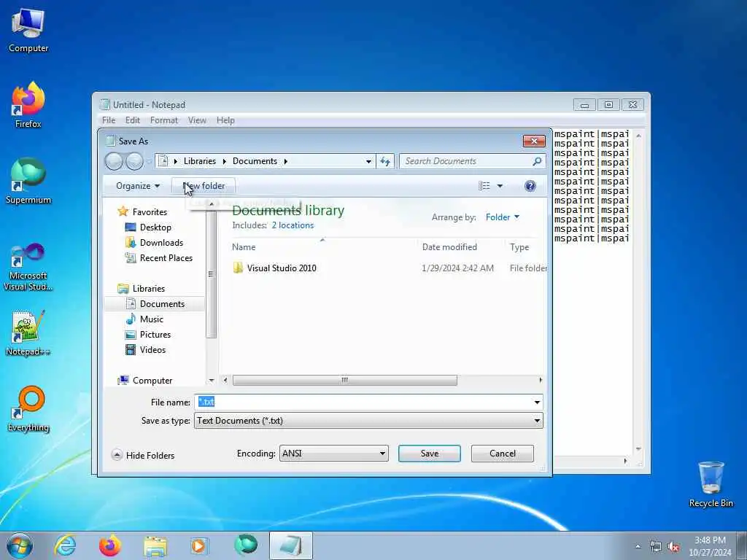Sort by the Date modified column header
The image size is (747, 560).
coord(449,246)
